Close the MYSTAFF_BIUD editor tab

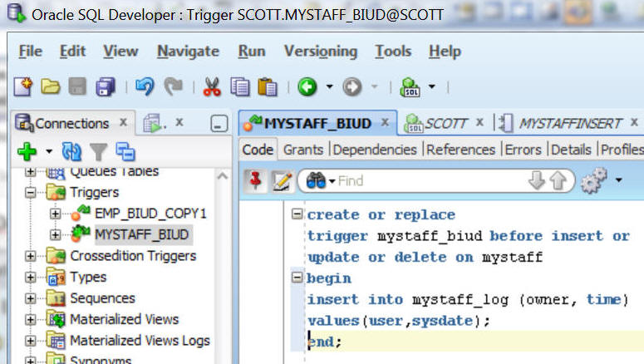pos(385,122)
